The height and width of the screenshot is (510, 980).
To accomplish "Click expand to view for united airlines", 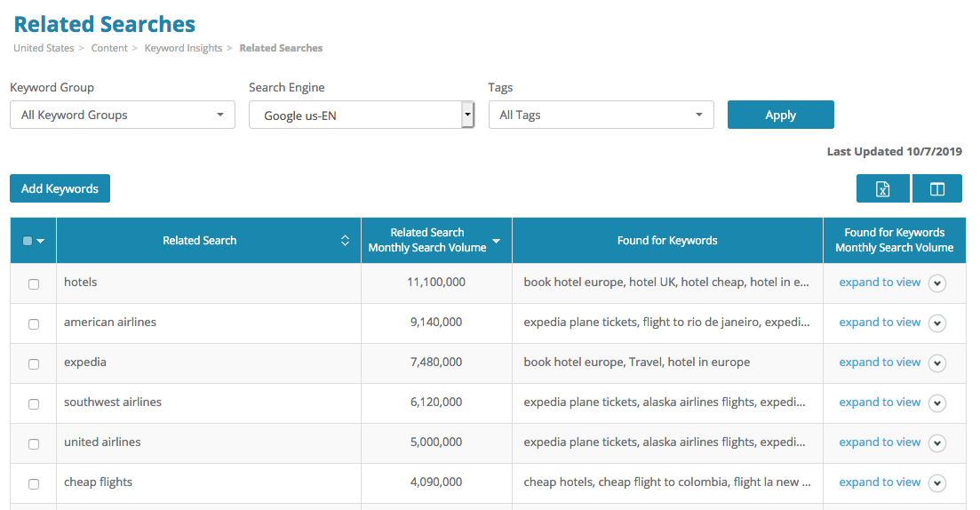I will pyautogui.click(x=880, y=442).
